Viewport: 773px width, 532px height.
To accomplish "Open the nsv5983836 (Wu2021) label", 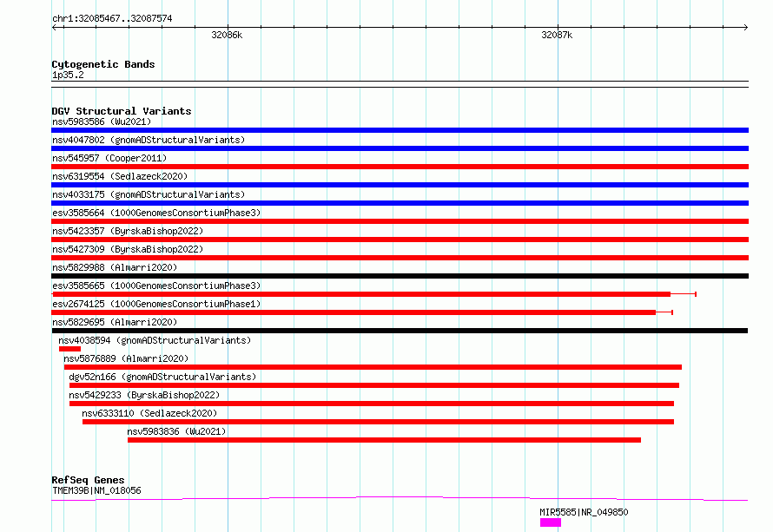I will 176,431.
